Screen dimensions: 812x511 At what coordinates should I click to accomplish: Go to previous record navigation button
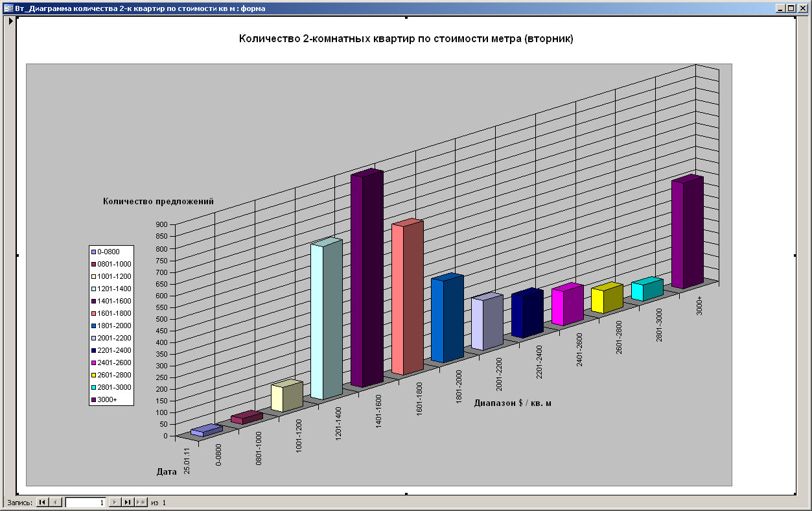pyautogui.click(x=55, y=503)
